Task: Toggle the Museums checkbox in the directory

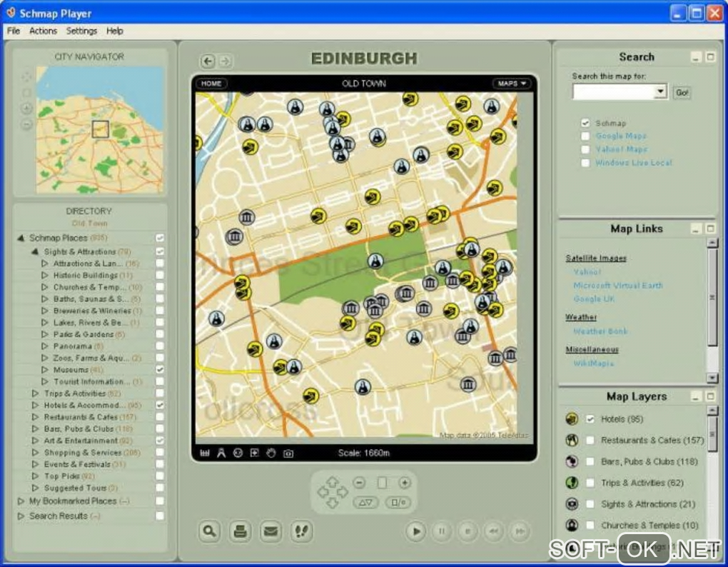Action: click(160, 370)
